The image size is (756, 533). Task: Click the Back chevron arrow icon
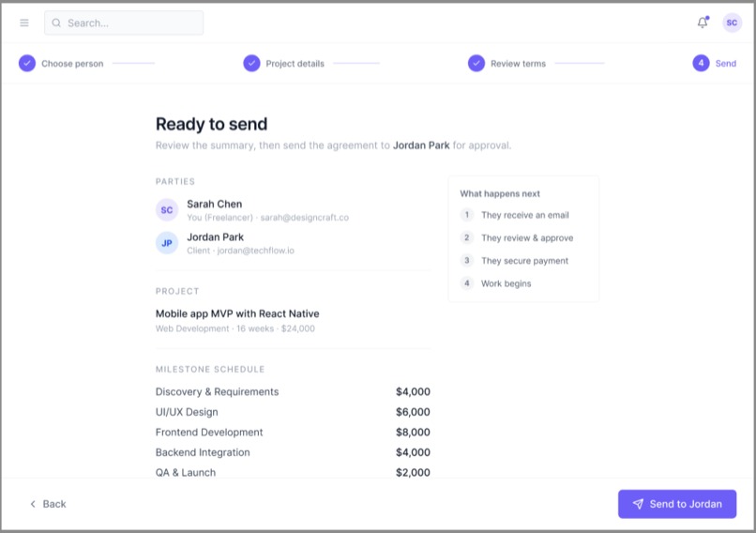tap(33, 504)
